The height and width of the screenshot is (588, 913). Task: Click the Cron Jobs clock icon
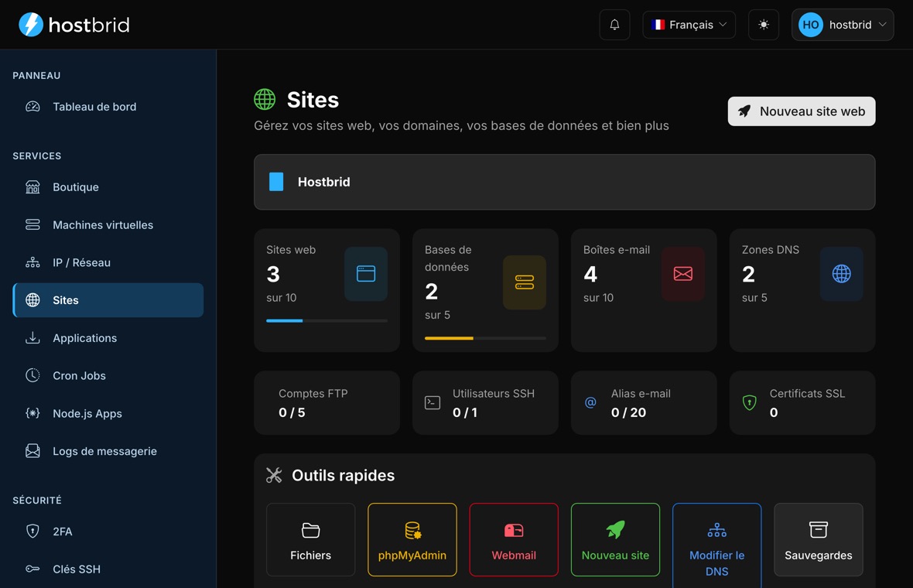click(x=32, y=375)
